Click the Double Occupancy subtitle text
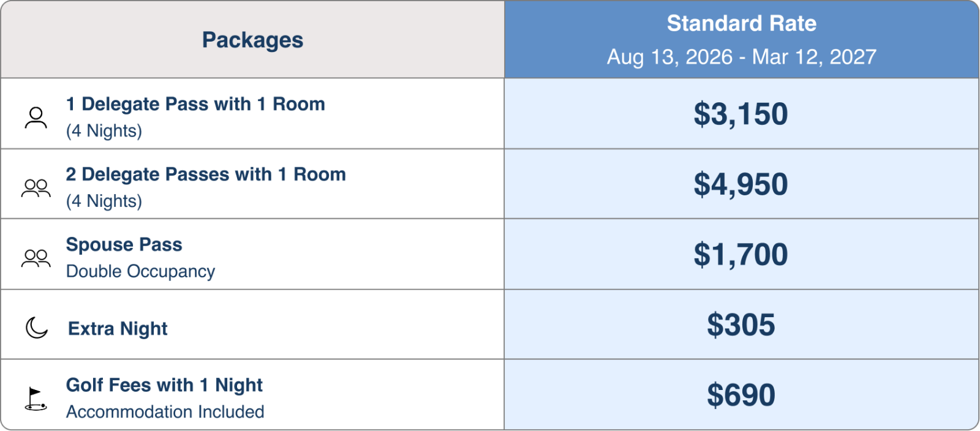 pyautogui.click(x=140, y=271)
